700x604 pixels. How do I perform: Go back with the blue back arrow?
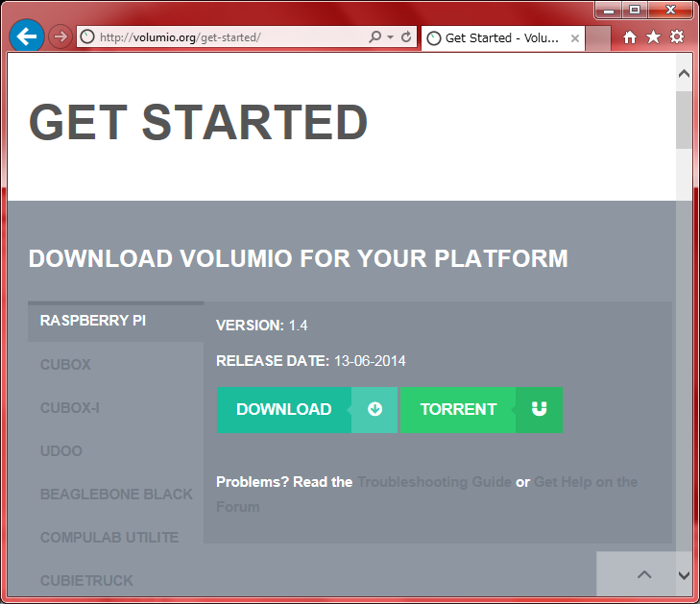point(26,36)
